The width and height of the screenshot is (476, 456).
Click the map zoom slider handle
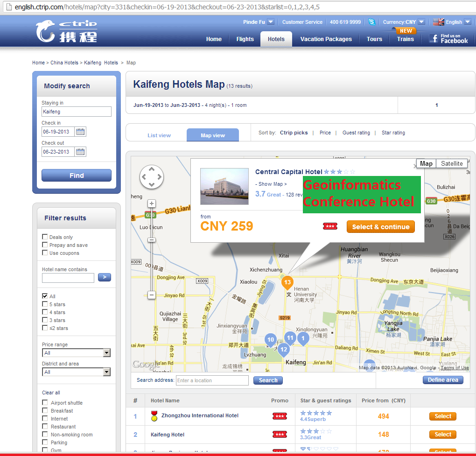click(x=152, y=240)
